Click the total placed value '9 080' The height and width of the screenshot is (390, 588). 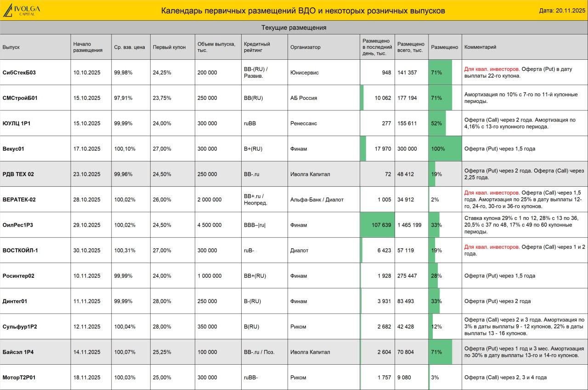coord(404,378)
